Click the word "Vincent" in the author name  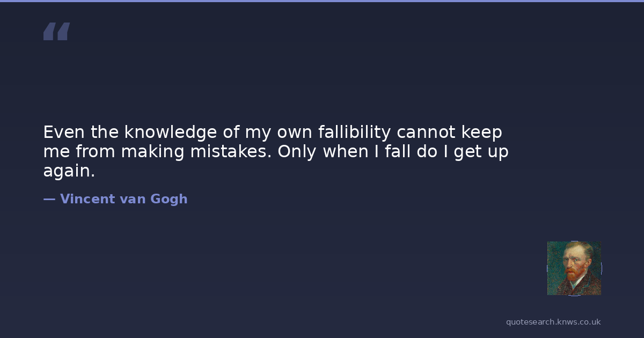click(87, 199)
